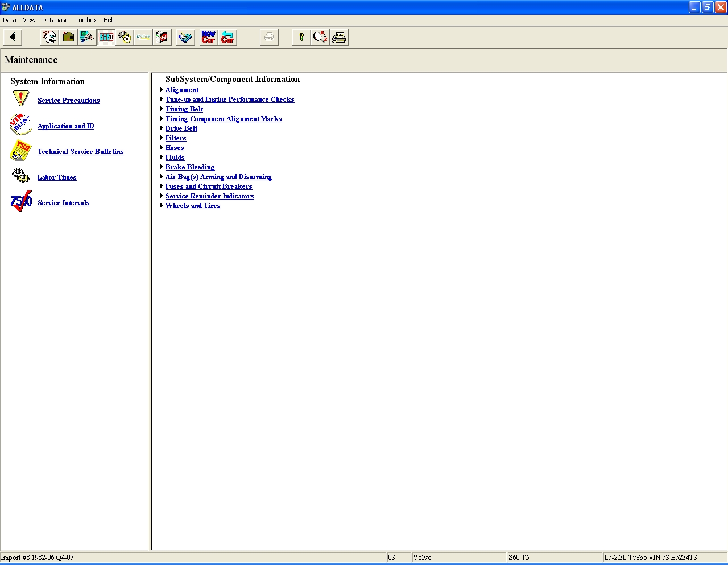This screenshot has height=565, width=728.
Task: Click the VIN Application and ID icon
Action: pos(21,124)
